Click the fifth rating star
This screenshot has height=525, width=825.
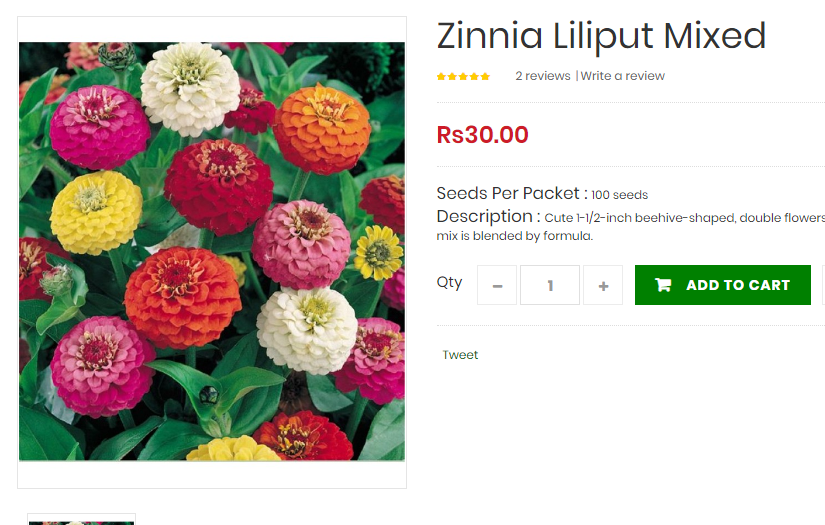[485, 77]
